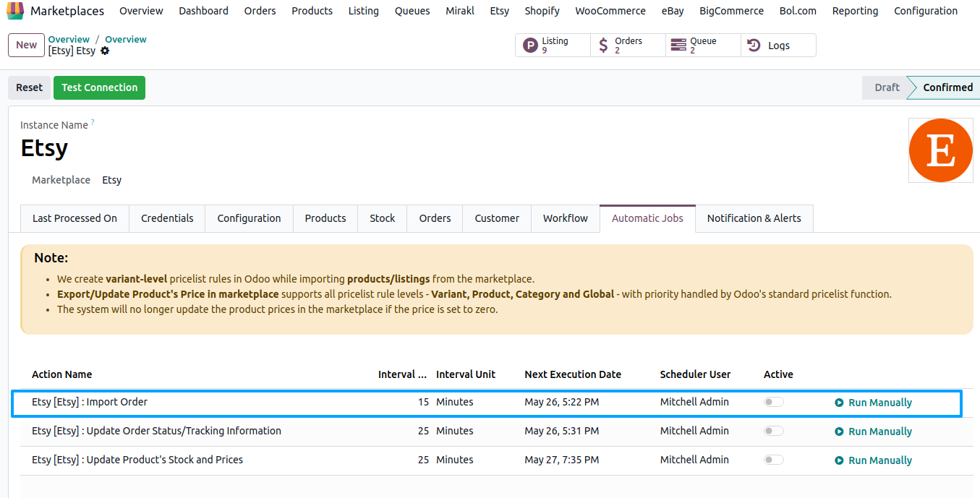
Task: Open the Etsy top menu
Action: point(500,11)
